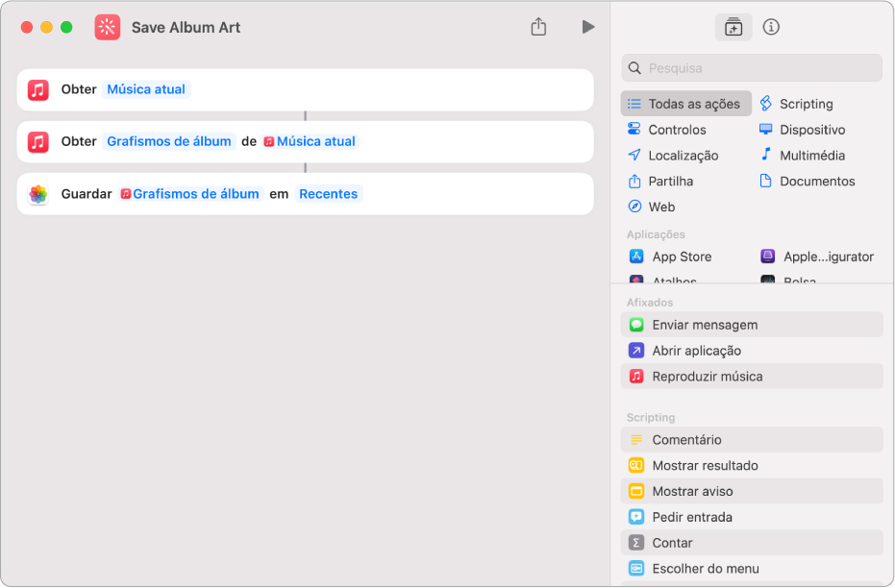Image resolution: width=895 pixels, height=588 pixels.
Task: Click the Save Album Art shortcut icon
Action: (108, 27)
